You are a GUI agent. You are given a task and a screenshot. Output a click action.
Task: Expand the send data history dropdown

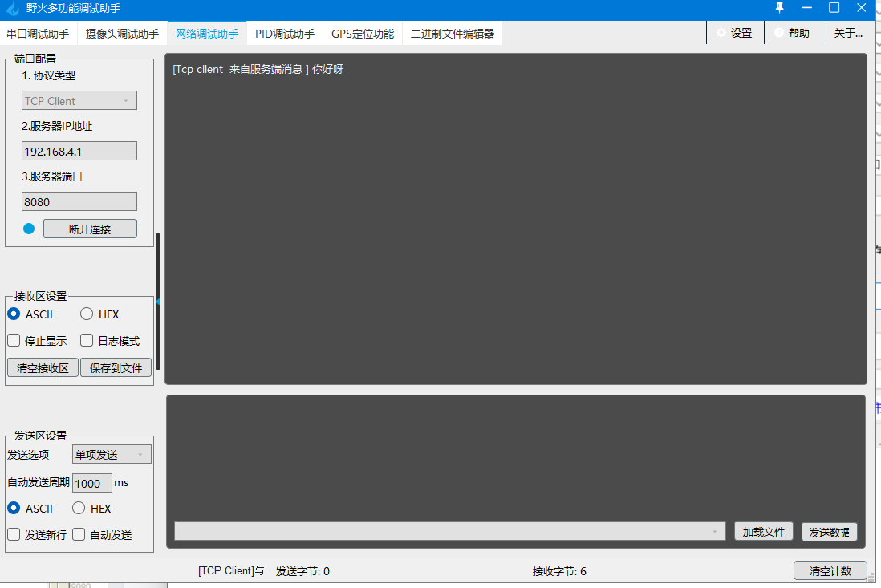(x=715, y=531)
